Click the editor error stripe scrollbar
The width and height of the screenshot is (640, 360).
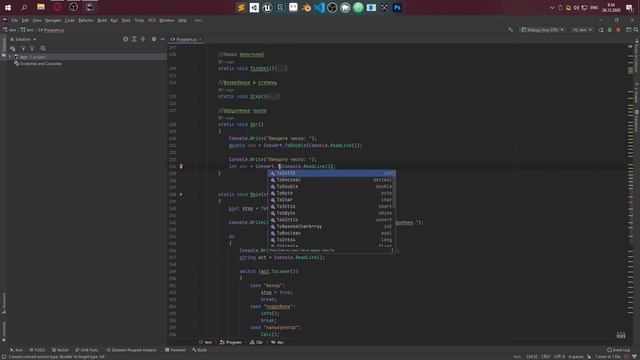click(631, 192)
